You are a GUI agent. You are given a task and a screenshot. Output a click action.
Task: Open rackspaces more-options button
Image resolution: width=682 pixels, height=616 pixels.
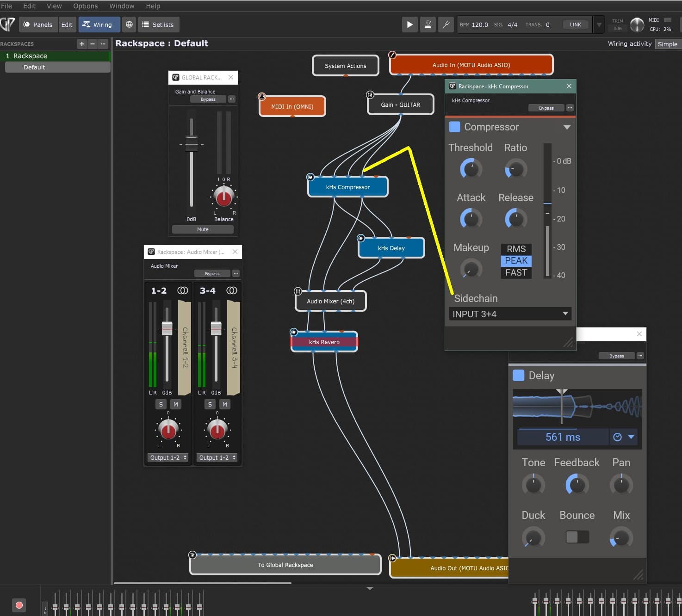point(103,44)
